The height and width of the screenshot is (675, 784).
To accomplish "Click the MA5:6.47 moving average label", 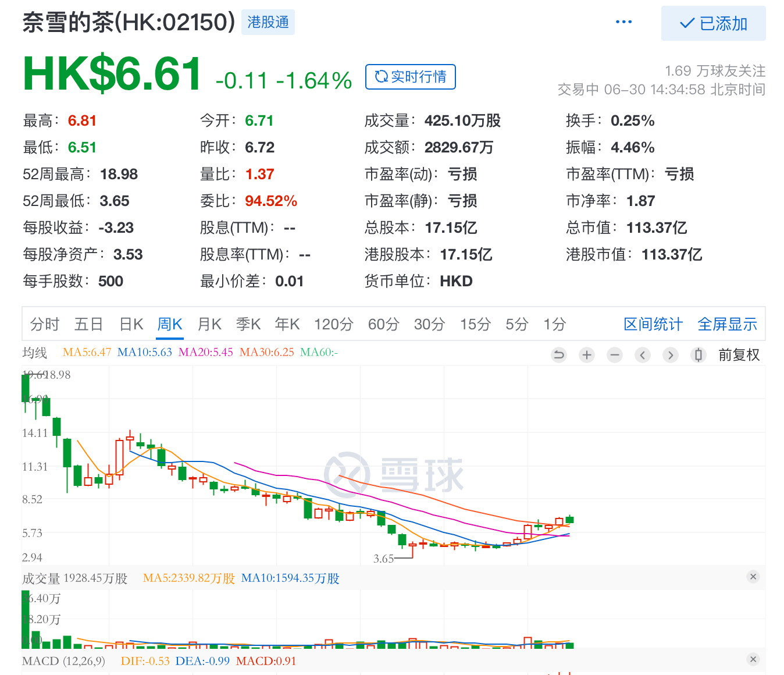I will 87,352.
